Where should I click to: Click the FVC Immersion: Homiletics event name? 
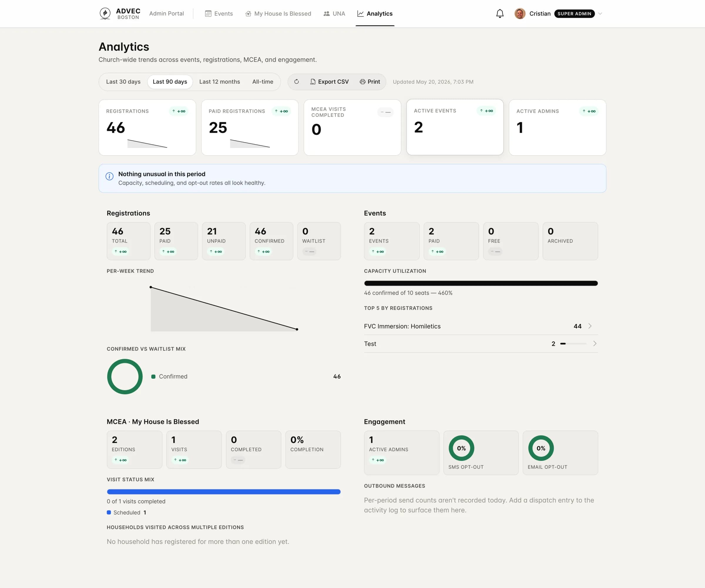pyautogui.click(x=402, y=326)
